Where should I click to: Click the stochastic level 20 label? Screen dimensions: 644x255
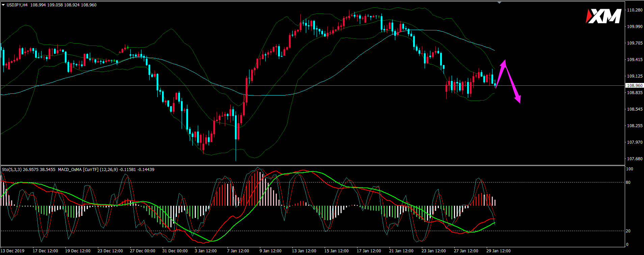628,231
